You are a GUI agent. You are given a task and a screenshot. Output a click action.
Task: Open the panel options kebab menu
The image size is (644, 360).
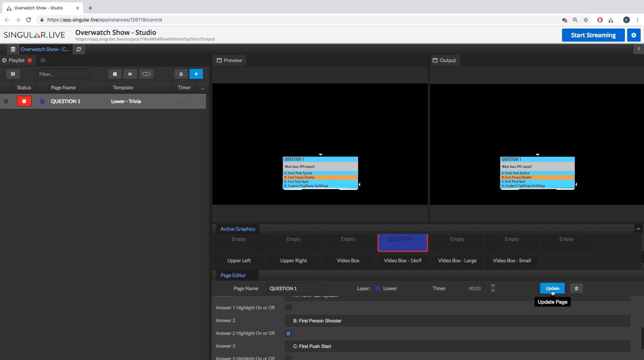tap(638, 49)
